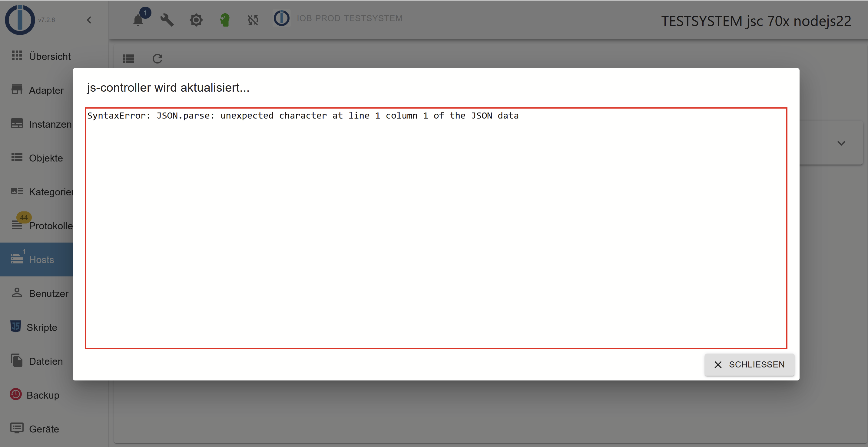The image size is (868, 447).
Task: Open the Backup sidebar entry
Action: pyautogui.click(x=42, y=395)
